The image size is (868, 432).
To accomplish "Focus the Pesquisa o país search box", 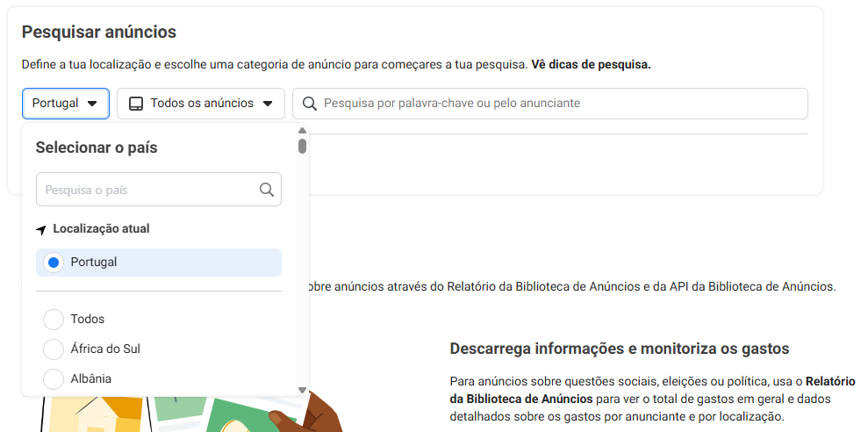I will [x=159, y=190].
